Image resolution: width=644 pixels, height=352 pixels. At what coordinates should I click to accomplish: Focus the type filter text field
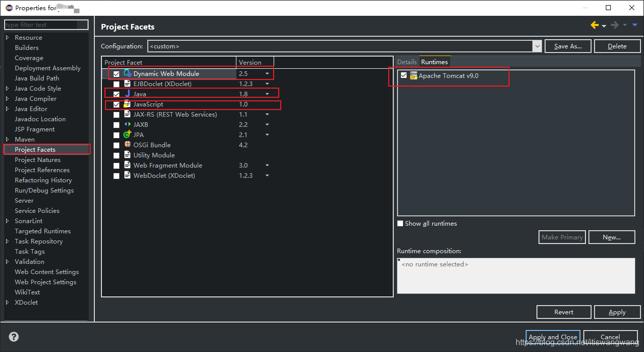coord(46,24)
